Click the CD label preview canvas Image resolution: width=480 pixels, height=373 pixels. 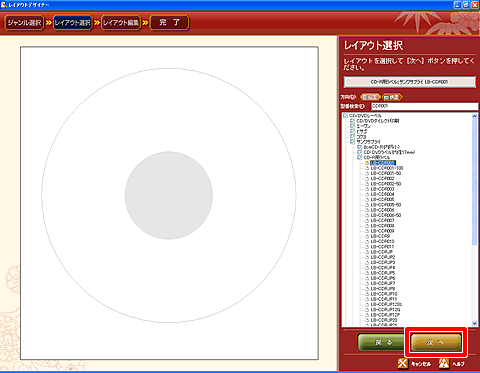tap(169, 203)
